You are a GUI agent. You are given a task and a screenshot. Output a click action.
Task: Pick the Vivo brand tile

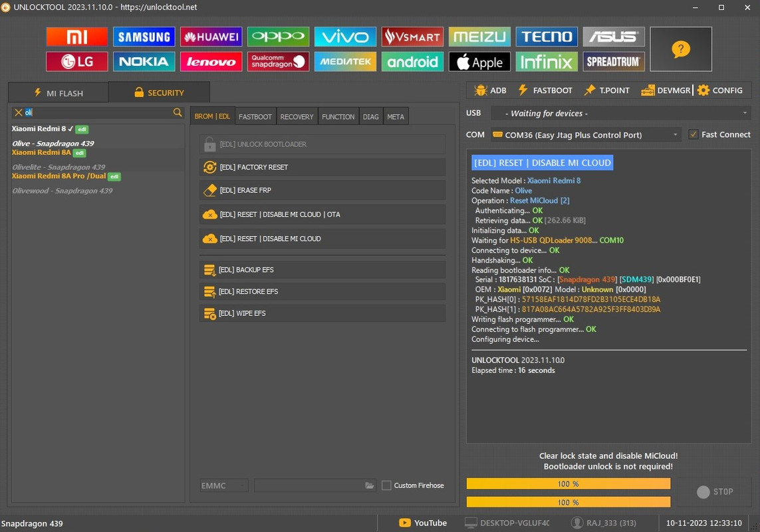(345, 37)
